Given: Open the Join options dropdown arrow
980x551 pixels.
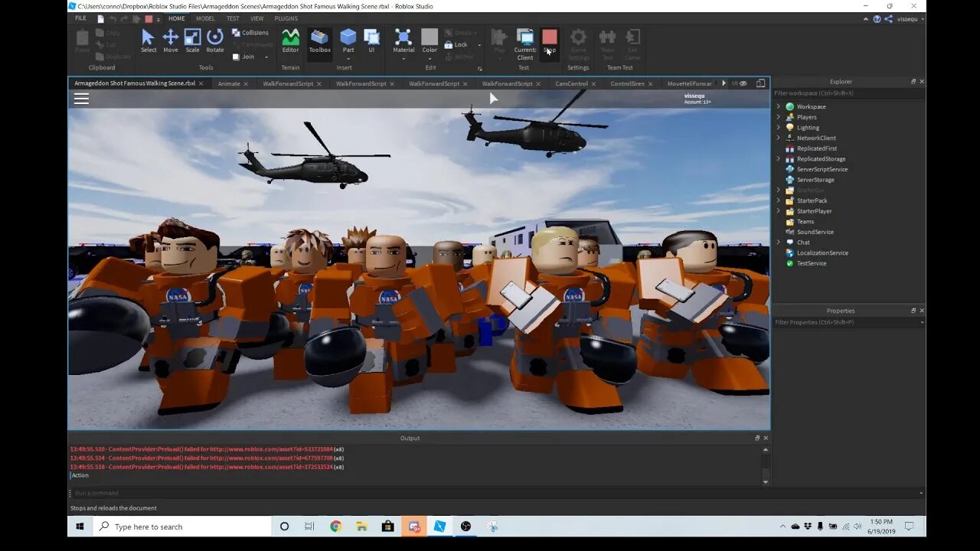Looking at the screenshot, I should click(x=266, y=57).
